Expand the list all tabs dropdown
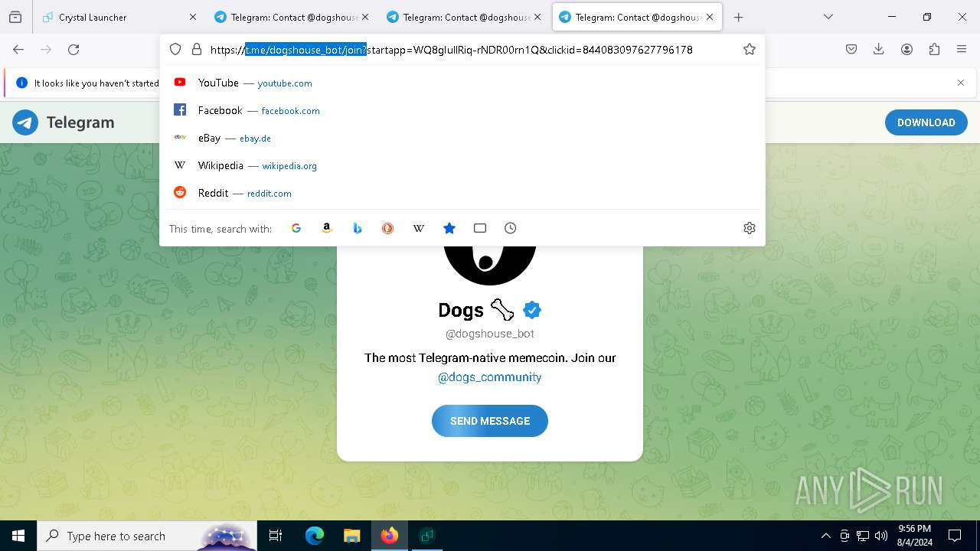The width and height of the screenshot is (980, 551). pyautogui.click(x=828, y=17)
